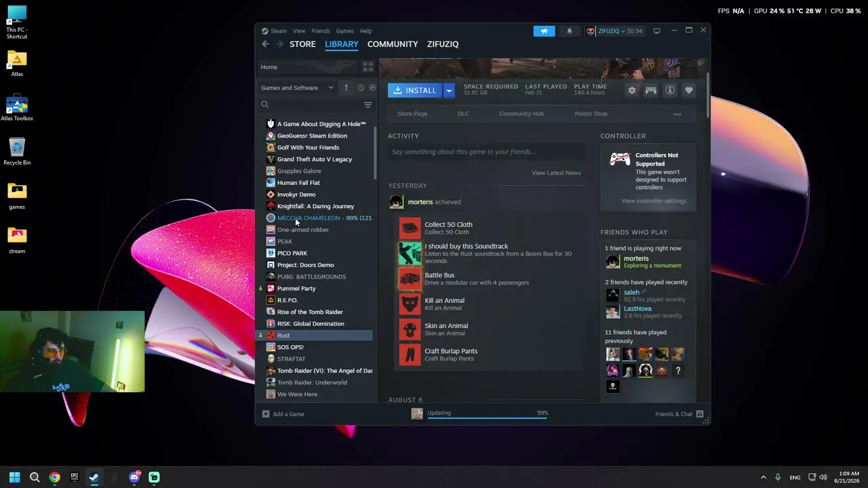The image size is (868, 488).
Task: Install Rust with the Install button
Action: pos(415,90)
